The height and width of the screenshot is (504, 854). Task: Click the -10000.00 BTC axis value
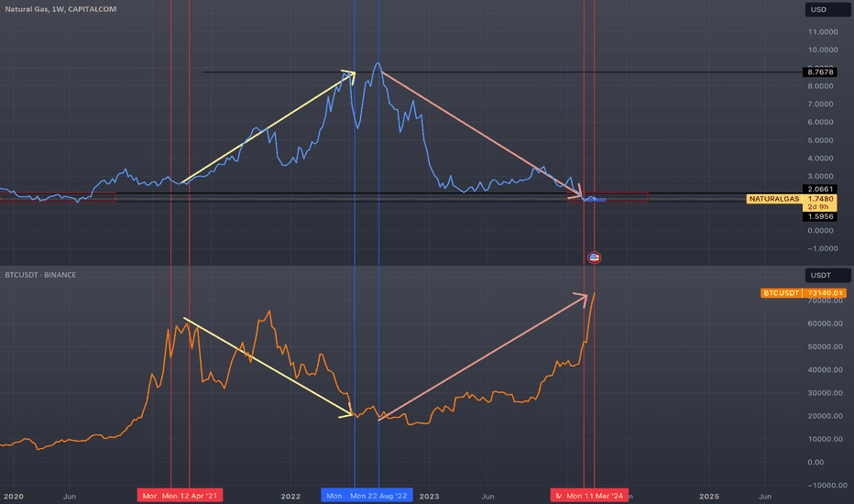pyautogui.click(x=827, y=486)
